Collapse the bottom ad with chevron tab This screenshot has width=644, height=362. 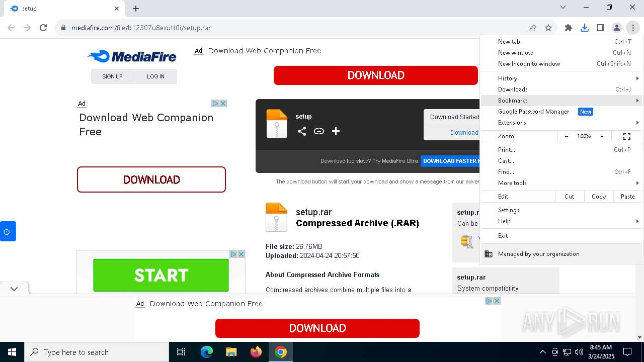tap(14, 289)
